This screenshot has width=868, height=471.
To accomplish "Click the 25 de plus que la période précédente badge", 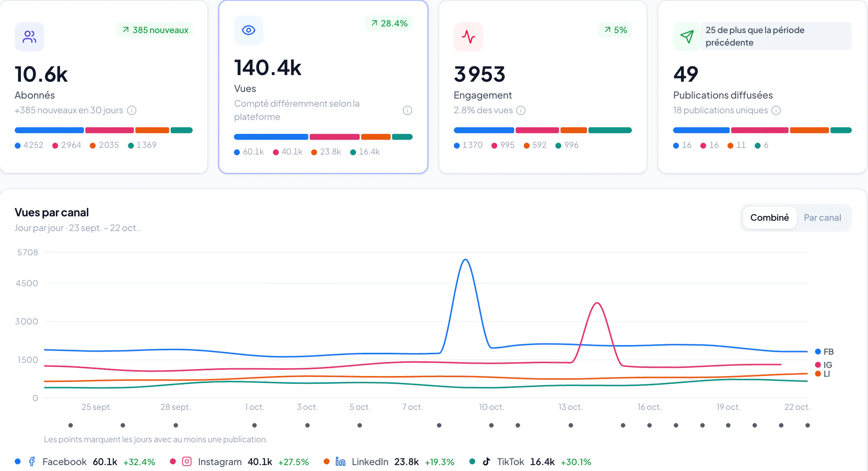I will click(x=776, y=36).
